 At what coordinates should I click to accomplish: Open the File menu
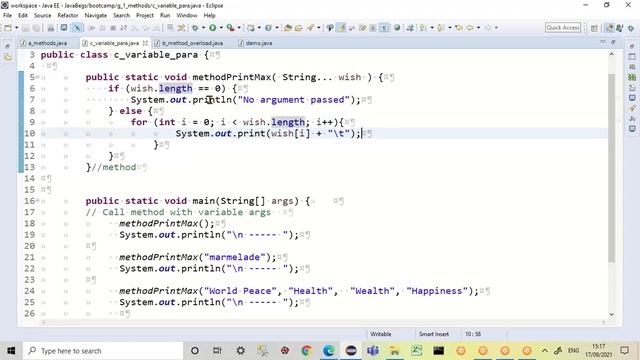[7, 16]
